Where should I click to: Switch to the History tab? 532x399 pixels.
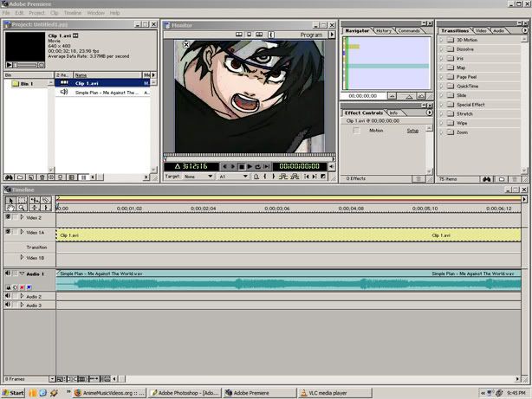pyautogui.click(x=384, y=31)
